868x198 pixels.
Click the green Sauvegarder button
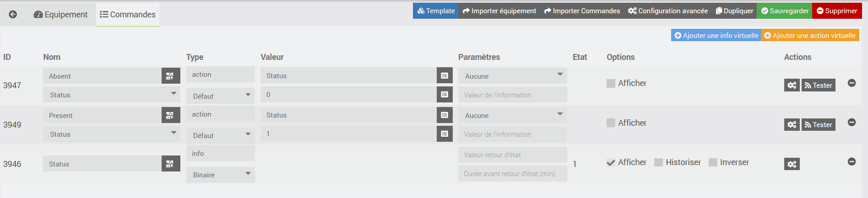click(x=784, y=11)
